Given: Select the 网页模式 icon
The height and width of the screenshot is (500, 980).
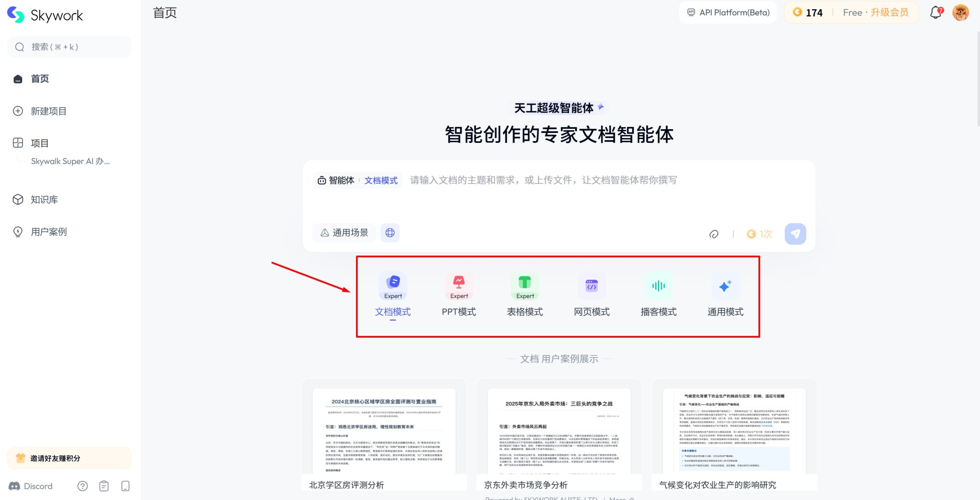Looking at the screenshot, I should click(x=592, y=286).
